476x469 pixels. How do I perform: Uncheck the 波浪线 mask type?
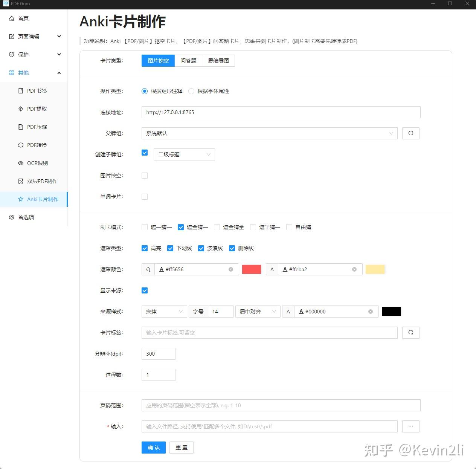point(201,248)
